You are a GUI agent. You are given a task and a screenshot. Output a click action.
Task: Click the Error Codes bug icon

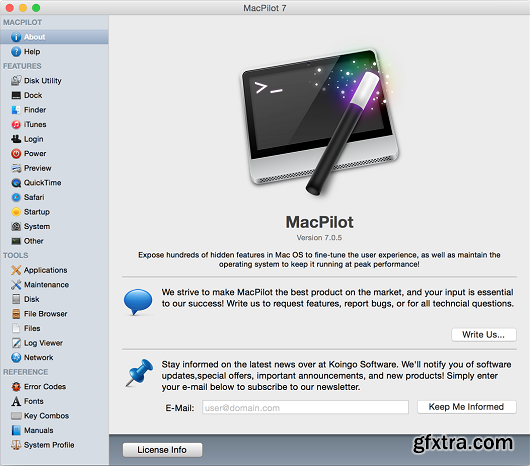coord(16,386)
